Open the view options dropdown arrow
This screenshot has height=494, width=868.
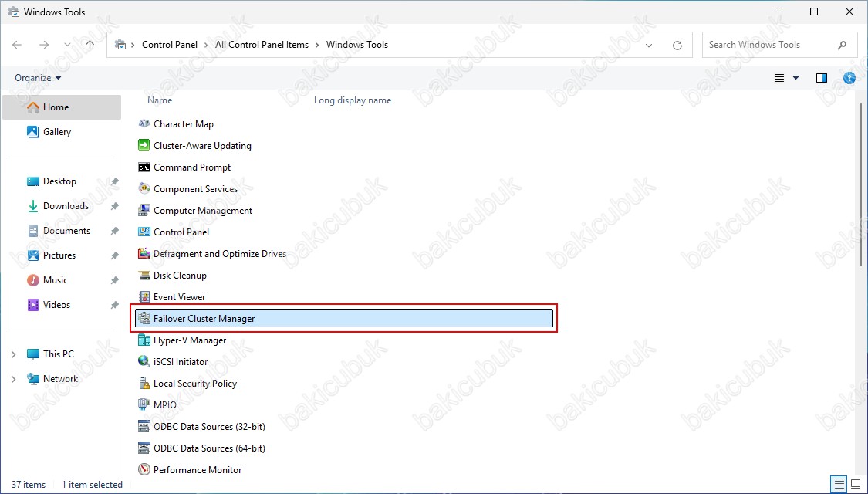point(796,78)
